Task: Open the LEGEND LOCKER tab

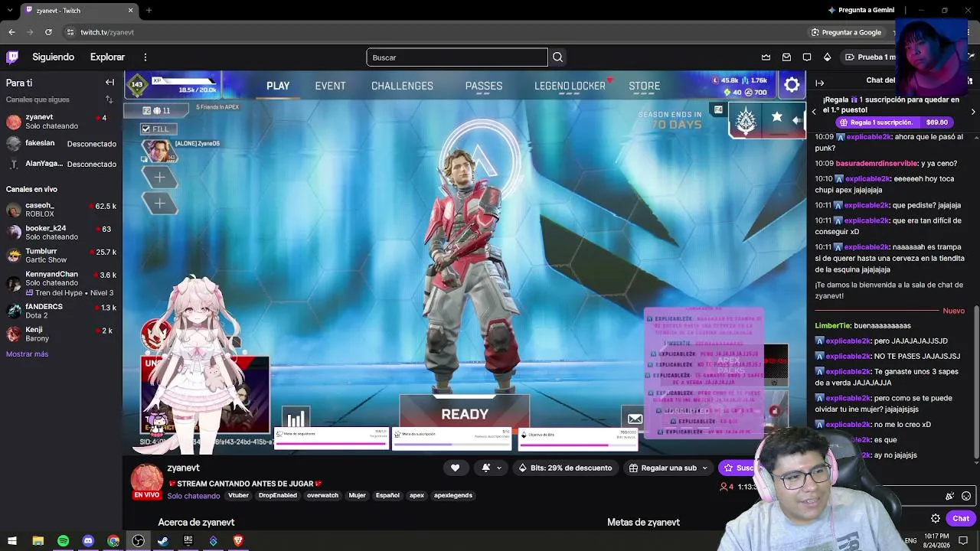Action: [x=570, y=86]
